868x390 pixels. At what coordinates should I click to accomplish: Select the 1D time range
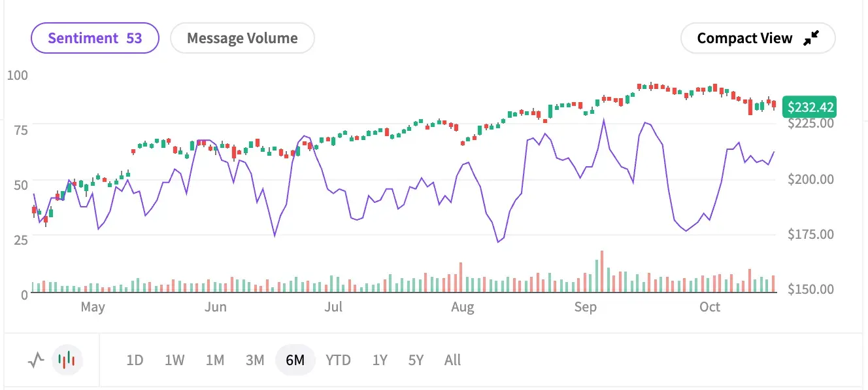pyautogui.click(x=135, y=360)
